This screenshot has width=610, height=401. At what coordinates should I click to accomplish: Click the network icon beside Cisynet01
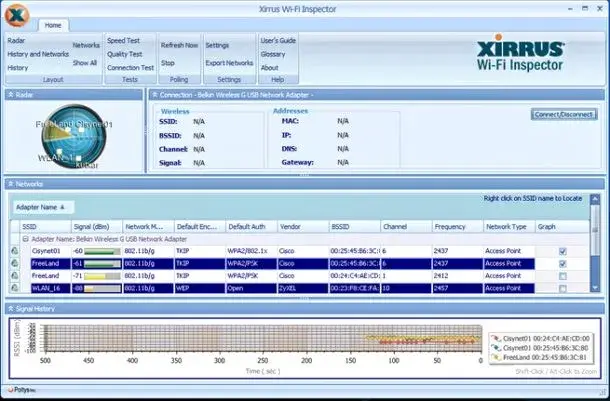point(15,251)
